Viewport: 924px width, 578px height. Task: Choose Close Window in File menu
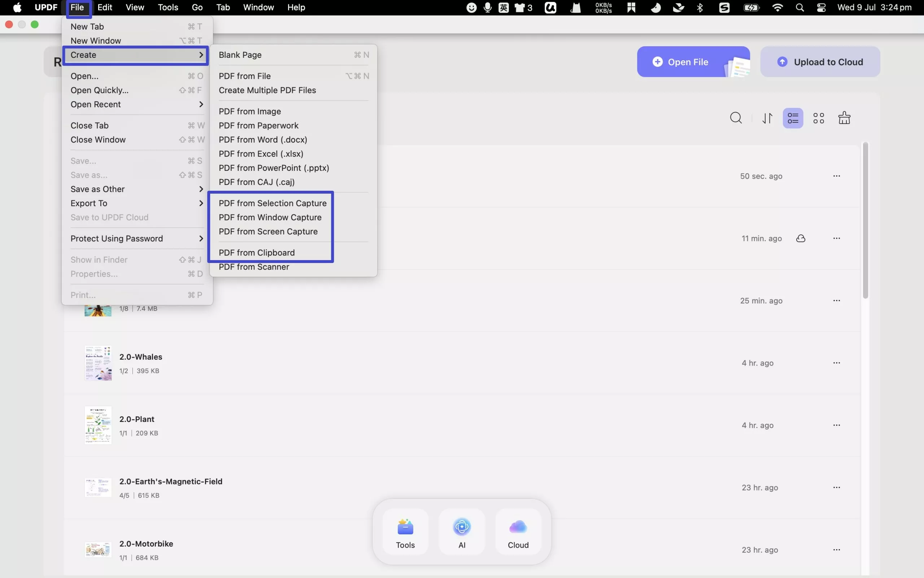click(137, 139)
